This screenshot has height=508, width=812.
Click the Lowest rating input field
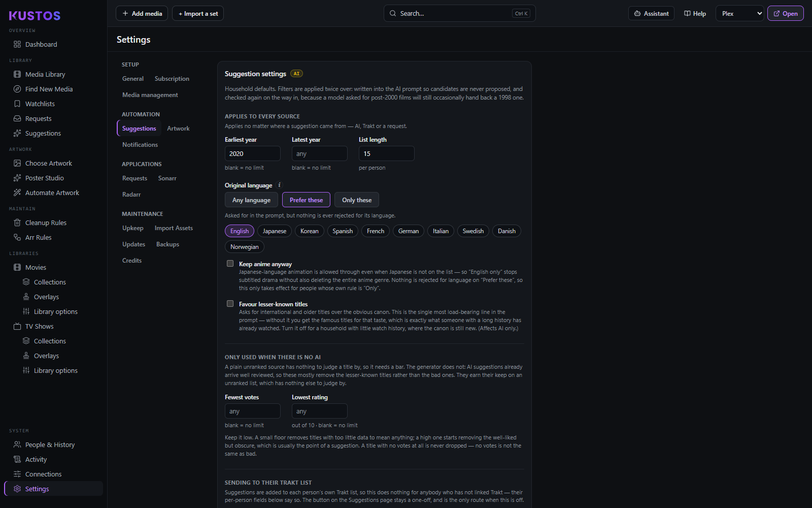320,411
